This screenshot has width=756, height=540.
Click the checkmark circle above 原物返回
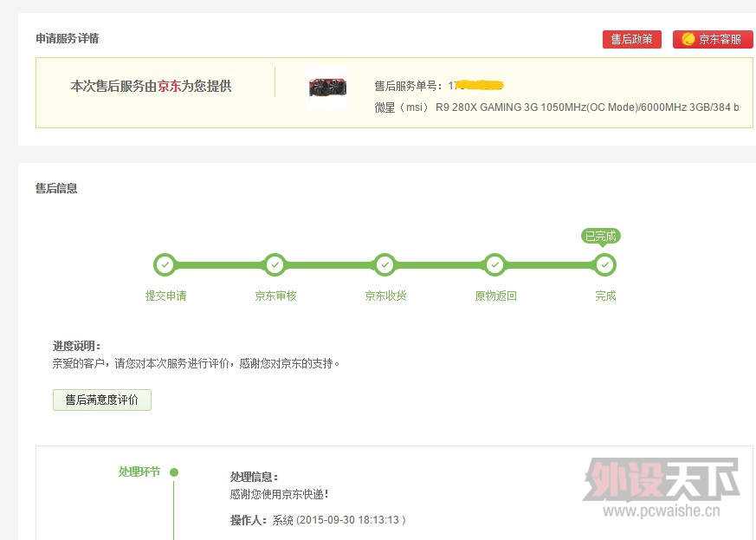tap(494, 264)
